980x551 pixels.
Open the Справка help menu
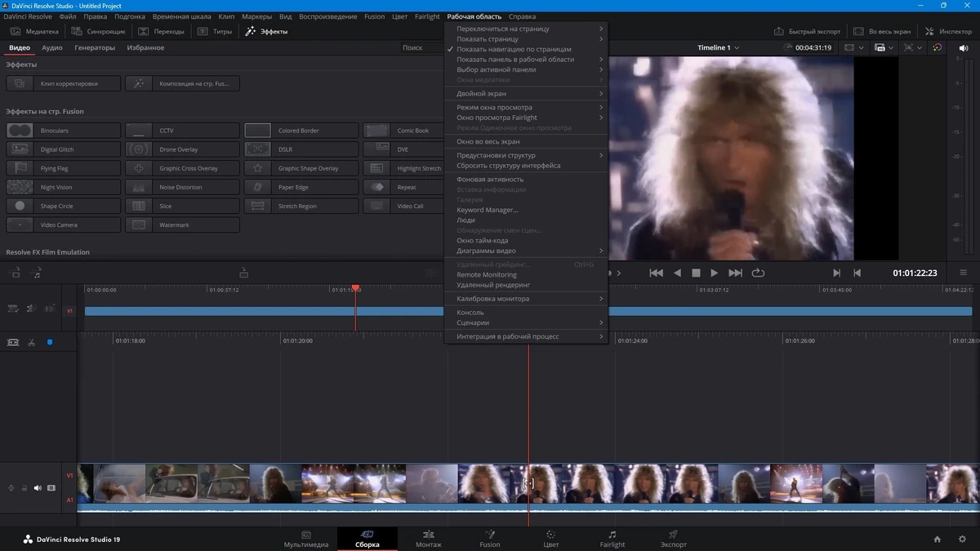(522, 16)
